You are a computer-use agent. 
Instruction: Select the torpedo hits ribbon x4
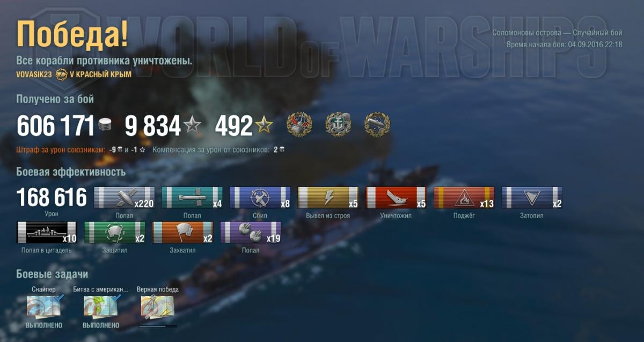tap(192, 198)
